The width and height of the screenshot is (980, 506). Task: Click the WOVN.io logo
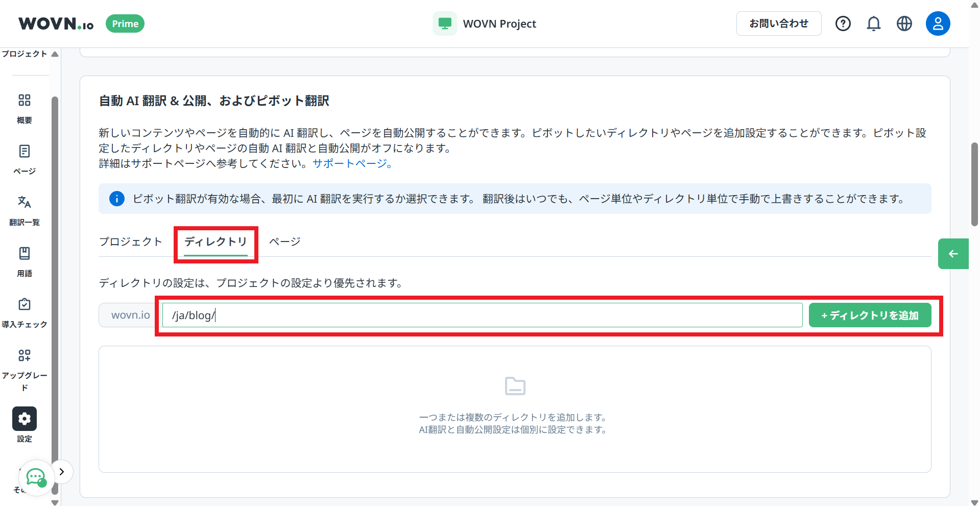[x=55, y=23]
